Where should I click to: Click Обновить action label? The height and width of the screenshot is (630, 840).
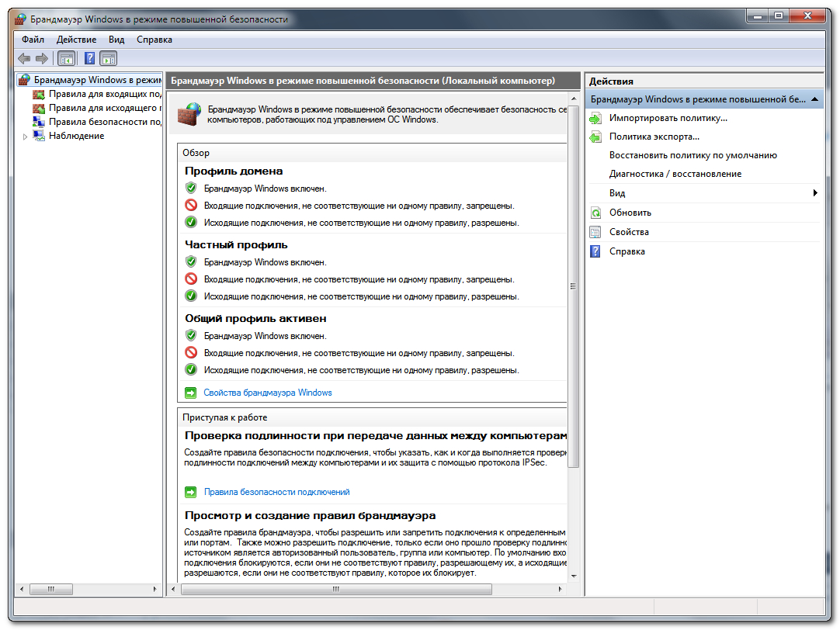click(x=630, y=213)
